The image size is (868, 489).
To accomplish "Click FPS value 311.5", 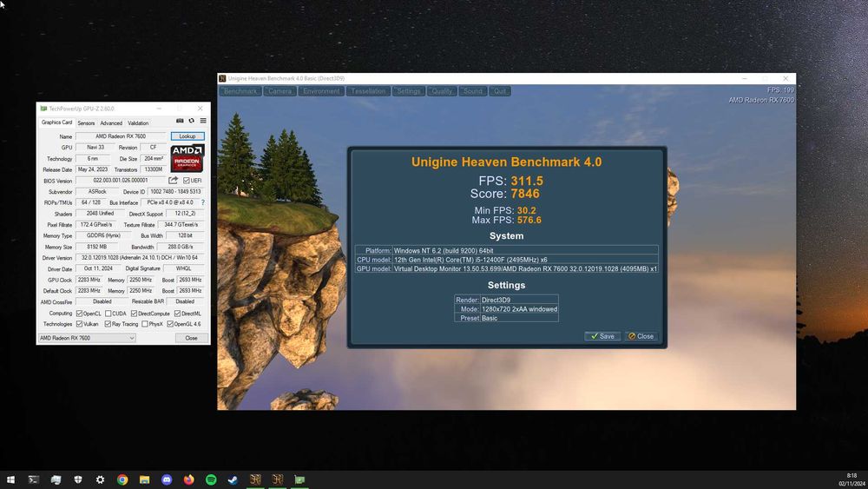I will pyautogui.click(x=527, y=181).
